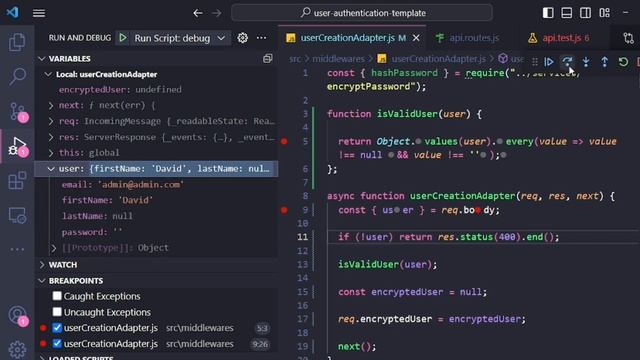This screenshot has height=360, width=640.
Task: Open the hamburger application menu
Action: (x=39, y=13)
